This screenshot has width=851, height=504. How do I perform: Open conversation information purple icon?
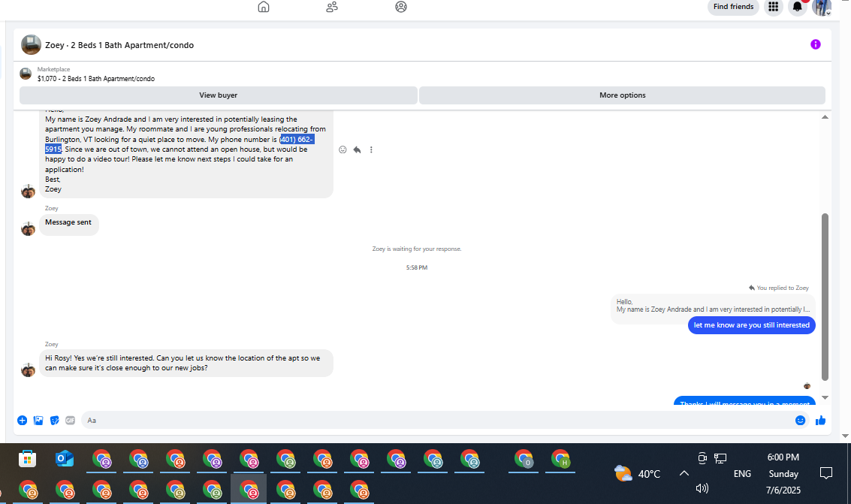click(x=815, y=44)
